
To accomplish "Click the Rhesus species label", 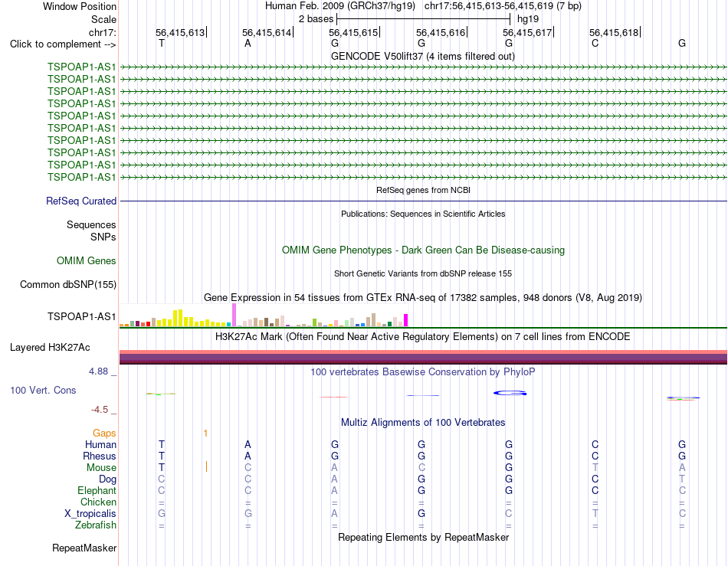I will click(100, 456).
